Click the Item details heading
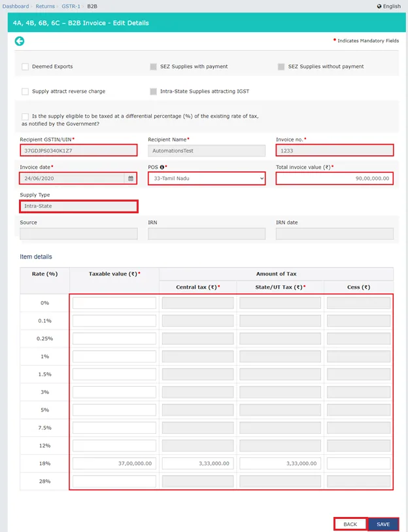Image resolution: width=408 pixels, height=532 pixels. click(x=36, y=257)
